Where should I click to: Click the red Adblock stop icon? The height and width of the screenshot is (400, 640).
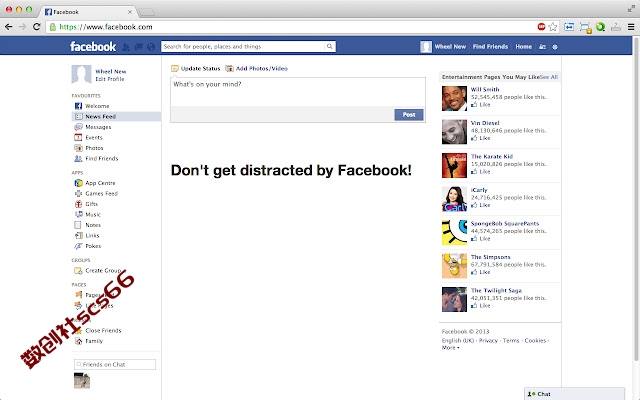[541, 27]
